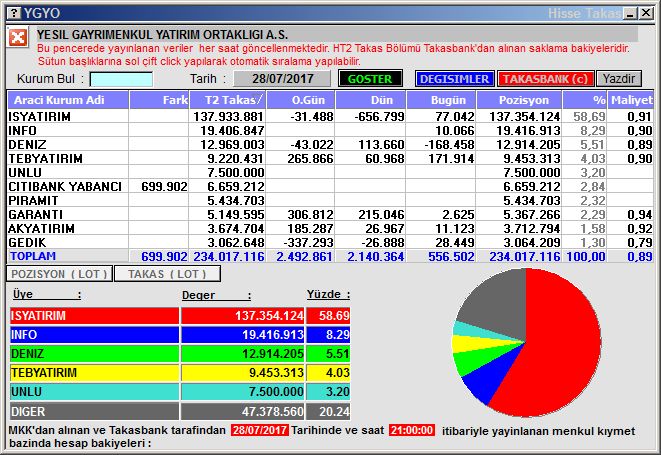This screenshot has width=661, height=455.
Task: Minimize the YGYO window
Action: click(631, 13)
